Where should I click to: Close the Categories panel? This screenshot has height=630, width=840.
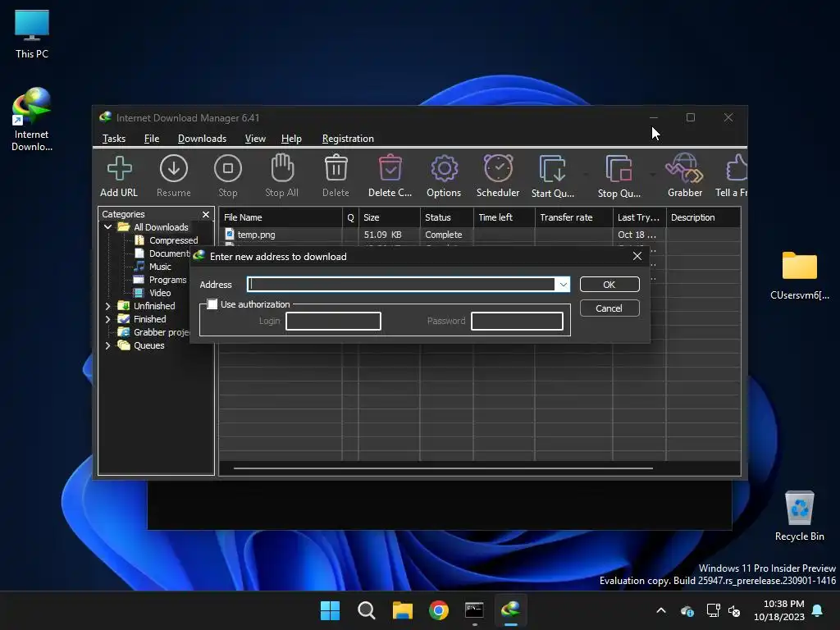click(206, 214)
